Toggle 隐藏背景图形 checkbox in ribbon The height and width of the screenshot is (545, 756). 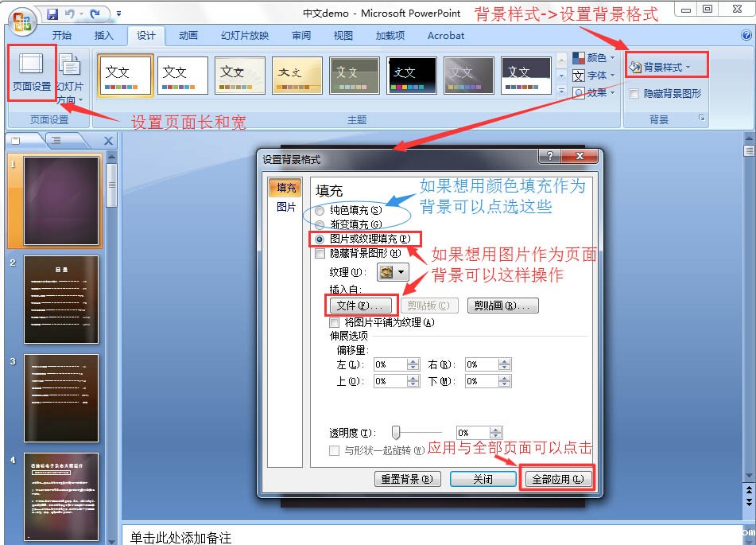[x=634, y=93]
